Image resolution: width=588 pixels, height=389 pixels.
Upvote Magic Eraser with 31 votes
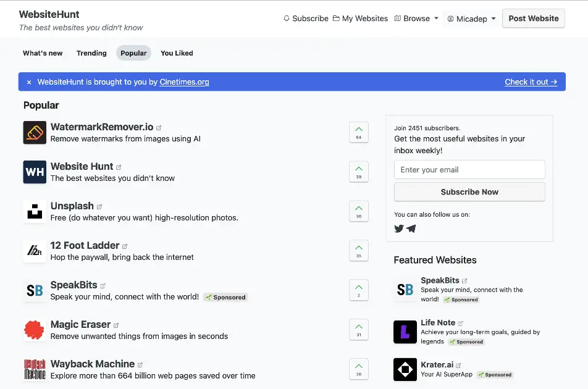point(359,330)
